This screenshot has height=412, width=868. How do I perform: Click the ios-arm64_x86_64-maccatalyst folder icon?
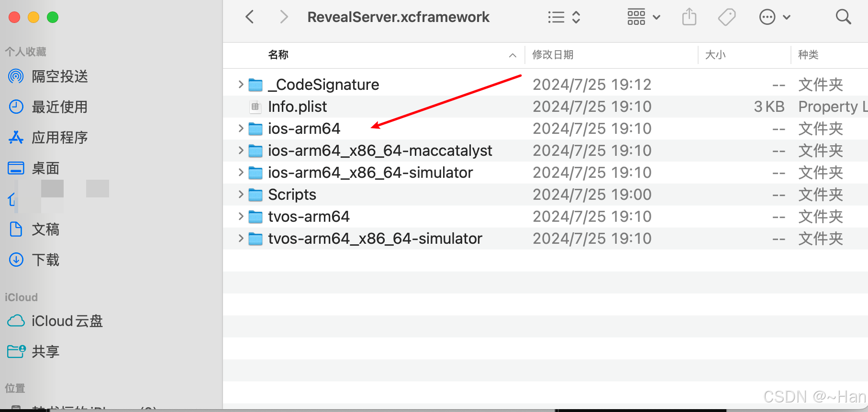pos(256,151)
